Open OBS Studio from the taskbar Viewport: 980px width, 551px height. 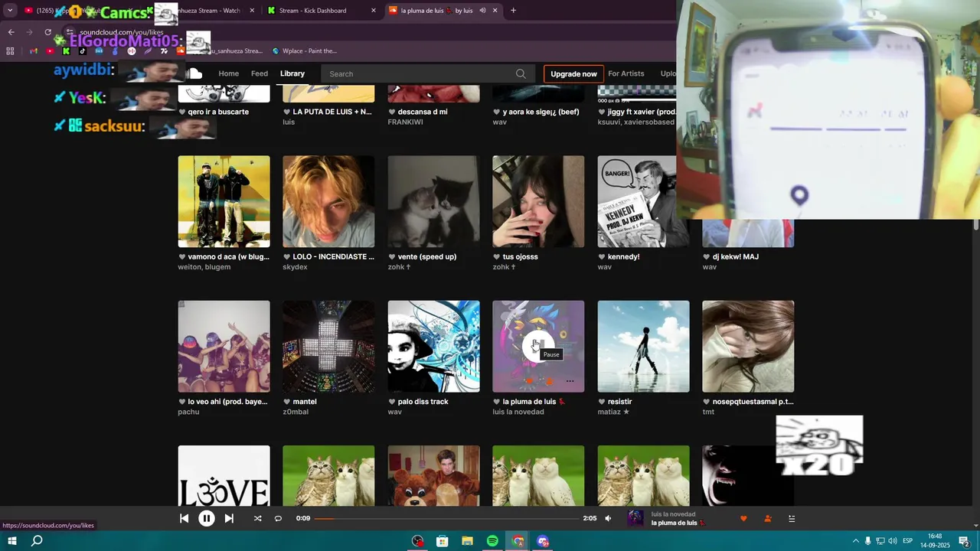tap(417, 541)
